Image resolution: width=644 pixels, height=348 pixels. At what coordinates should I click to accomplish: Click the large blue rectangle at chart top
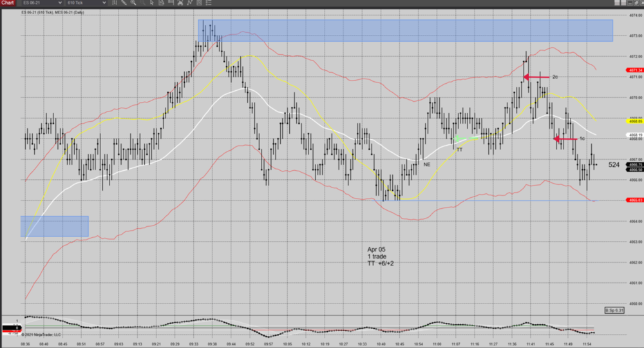[x=406, y=30]
